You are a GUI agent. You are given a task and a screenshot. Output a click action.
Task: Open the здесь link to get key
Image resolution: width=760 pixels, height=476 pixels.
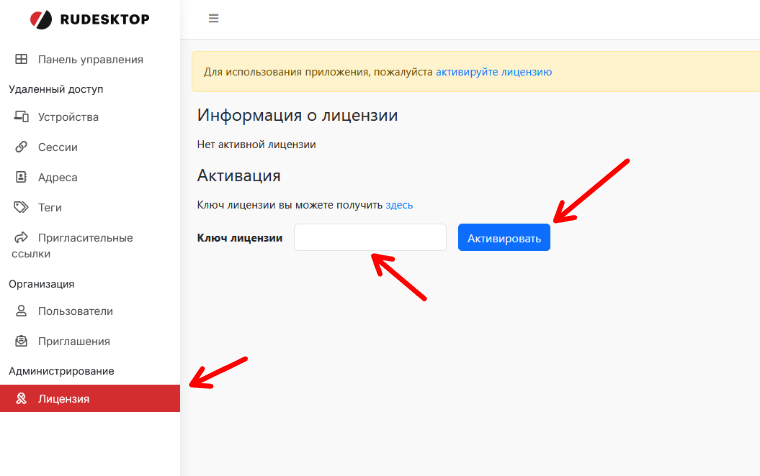[x=399, y=205]
